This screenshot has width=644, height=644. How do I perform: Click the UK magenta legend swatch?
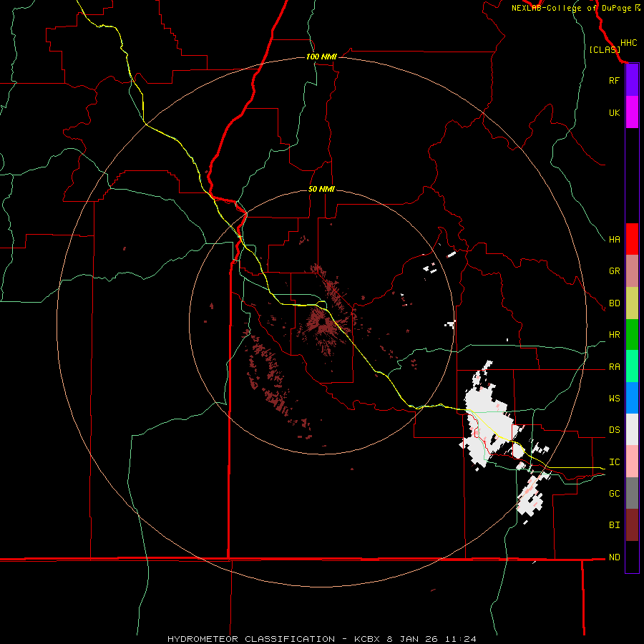632,112
